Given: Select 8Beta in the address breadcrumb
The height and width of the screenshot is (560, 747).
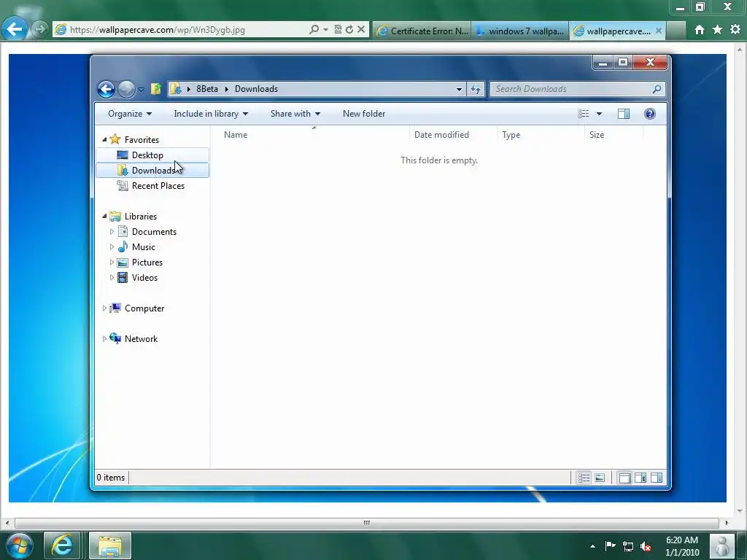Looking at the screenshot, I should [207, 89].
